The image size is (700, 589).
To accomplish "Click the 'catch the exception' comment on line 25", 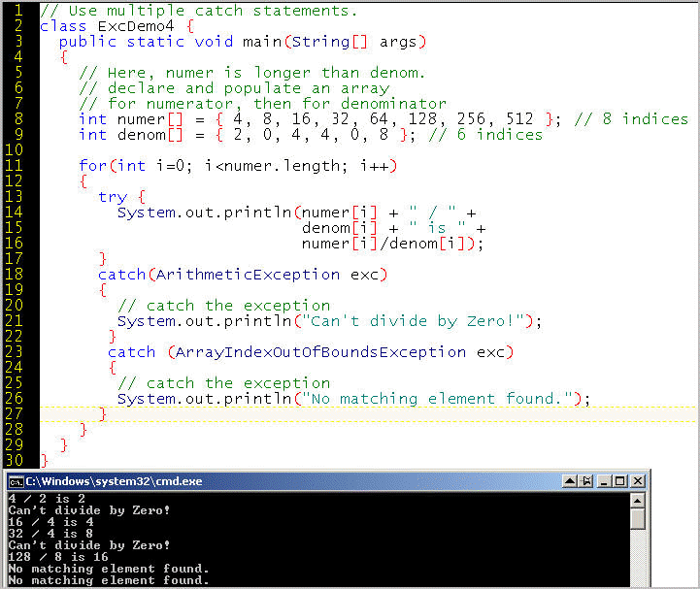I will (223, 383).
